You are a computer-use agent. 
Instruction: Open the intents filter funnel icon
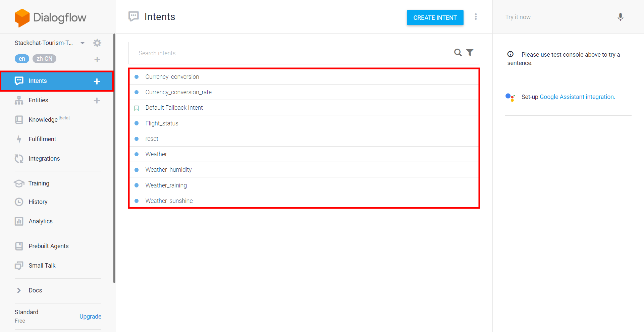(470, 53)
